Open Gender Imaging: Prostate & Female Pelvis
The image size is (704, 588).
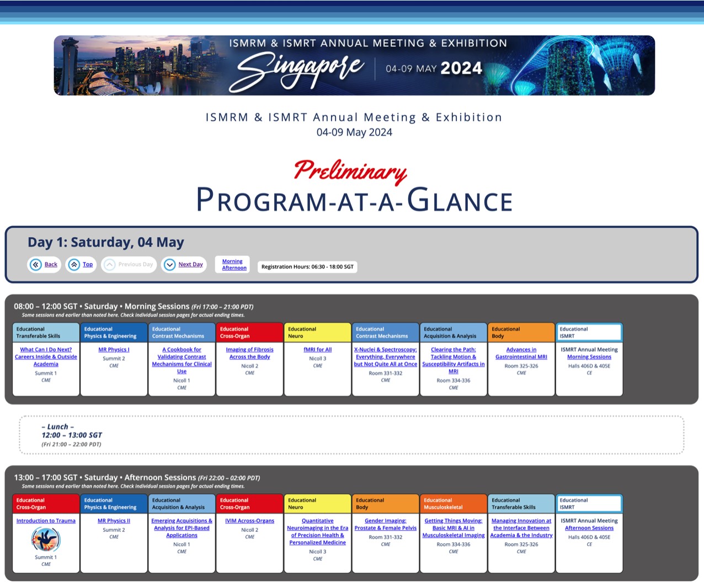pyautogui.click(x=385, y=524)
